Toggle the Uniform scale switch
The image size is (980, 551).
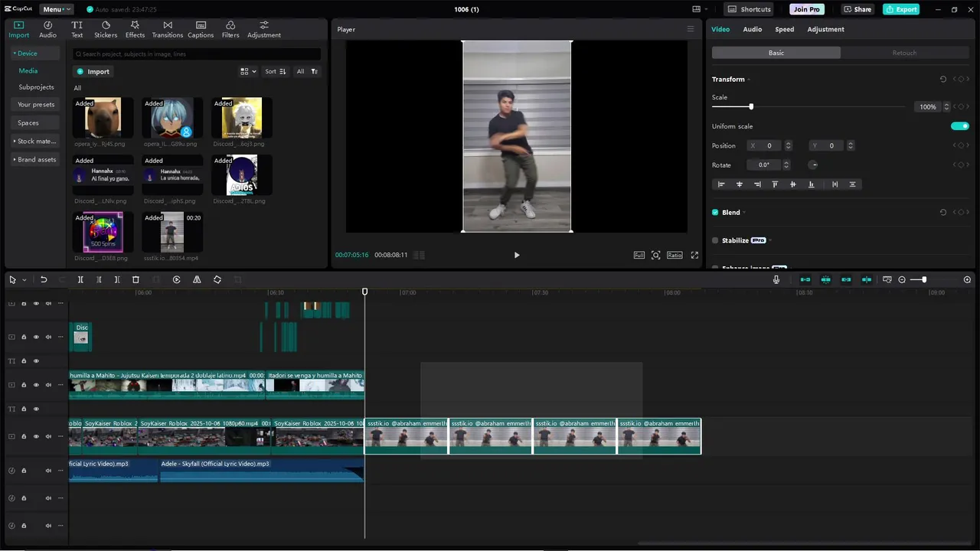point(960,126)
